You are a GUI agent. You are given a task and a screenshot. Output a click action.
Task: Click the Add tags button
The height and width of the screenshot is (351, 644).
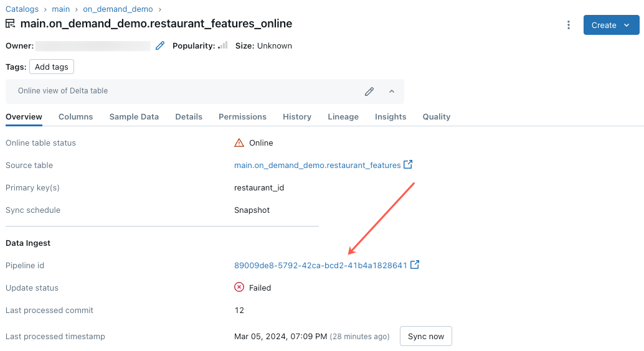pyautogui.click(x=52, y=67)
